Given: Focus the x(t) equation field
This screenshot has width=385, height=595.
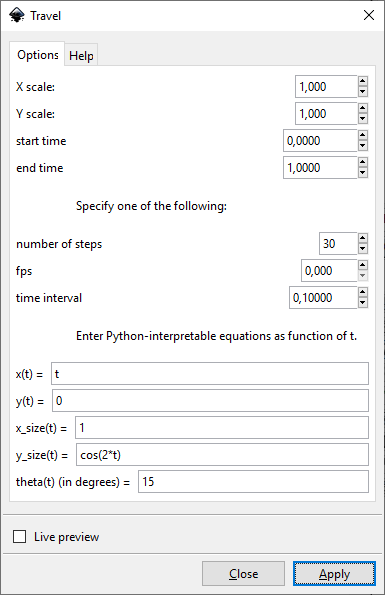Looking at the screenshot, I should coord(210,374).
